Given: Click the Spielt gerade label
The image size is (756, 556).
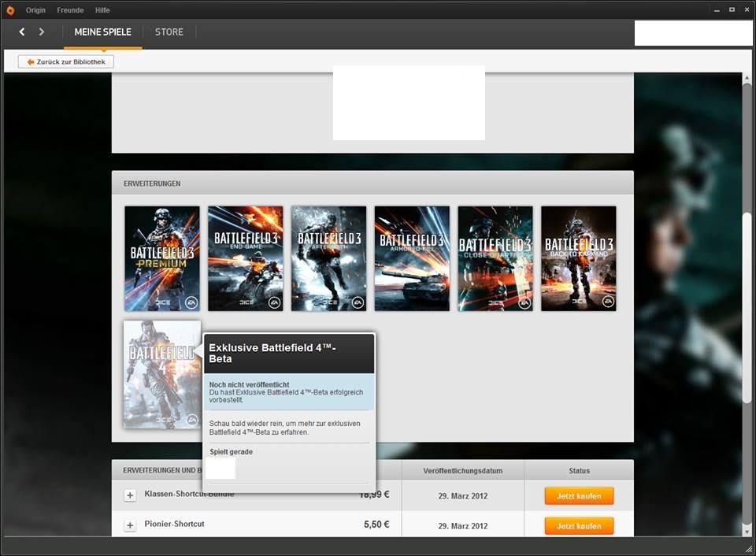Looking at the screenshot, I should [x=231, y=452].
